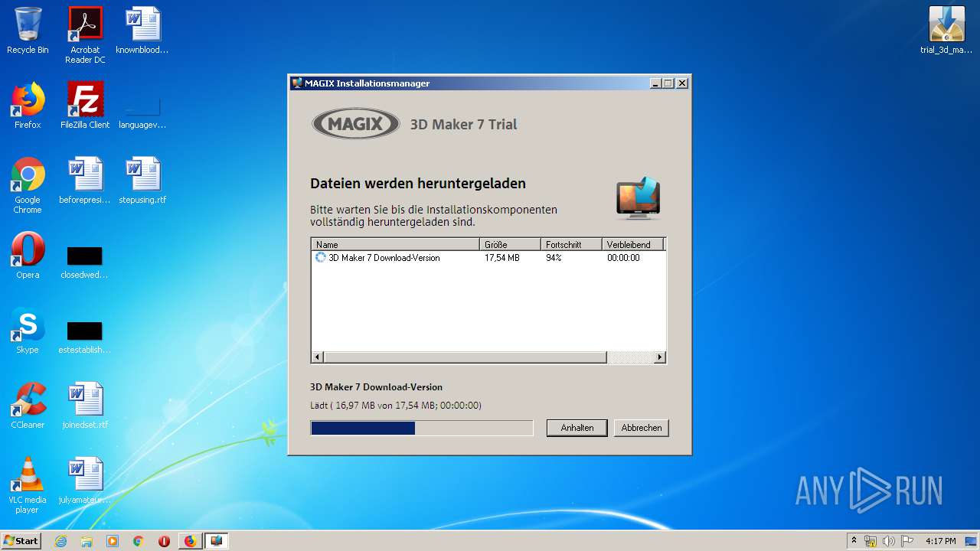Open the volume control in the tray
This screenshot has width=980, height=551.
coord(889,541)
